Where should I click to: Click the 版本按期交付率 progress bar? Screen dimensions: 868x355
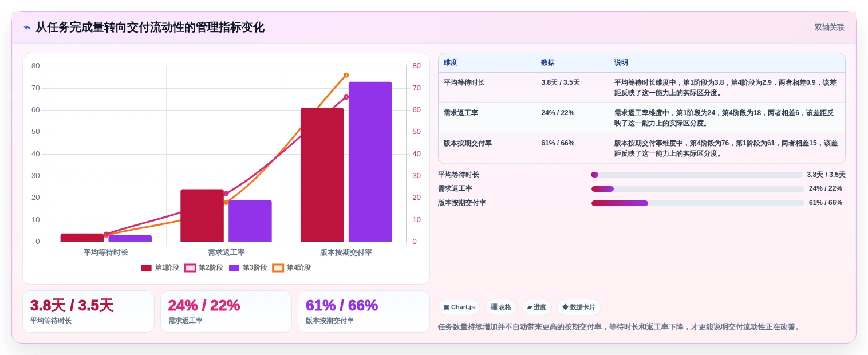point(698,203)
